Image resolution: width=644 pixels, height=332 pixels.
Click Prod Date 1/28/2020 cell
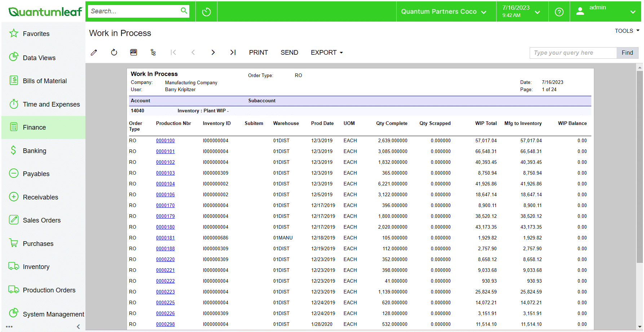[322, 324]
